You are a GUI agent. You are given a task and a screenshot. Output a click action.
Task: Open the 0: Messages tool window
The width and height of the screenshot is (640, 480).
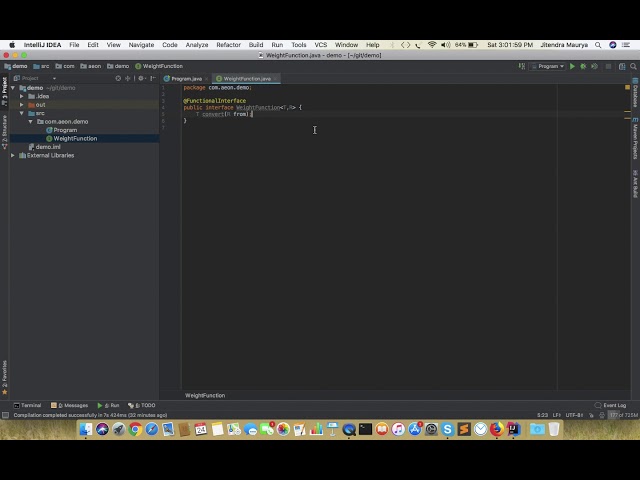69,405
